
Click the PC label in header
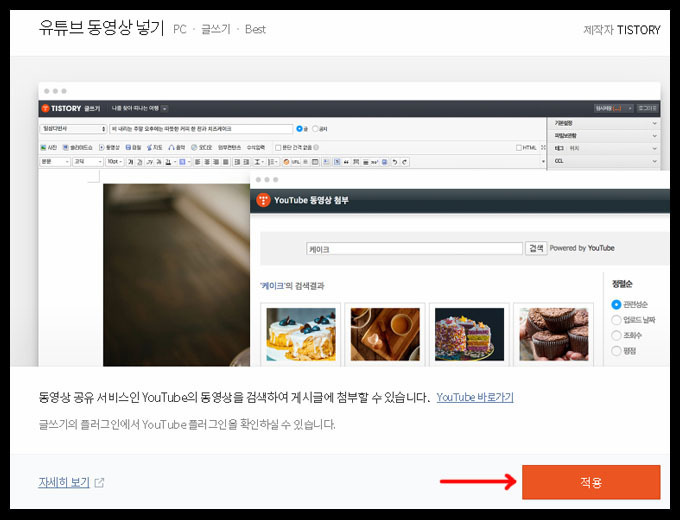pos(180,29)
